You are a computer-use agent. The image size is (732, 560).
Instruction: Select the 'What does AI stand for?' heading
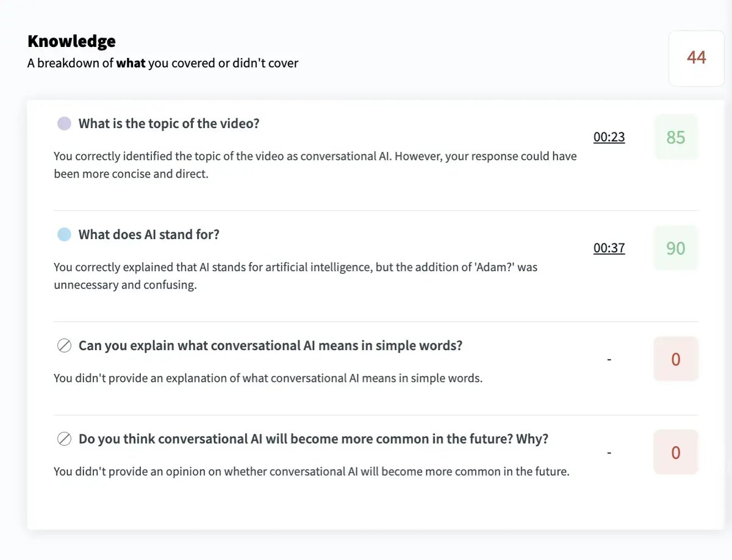click(149, 235)
